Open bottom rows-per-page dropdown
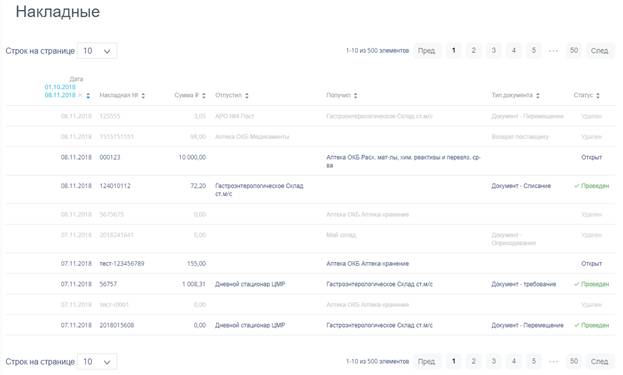Screen dimensions: 623x375 pos(97,361)
